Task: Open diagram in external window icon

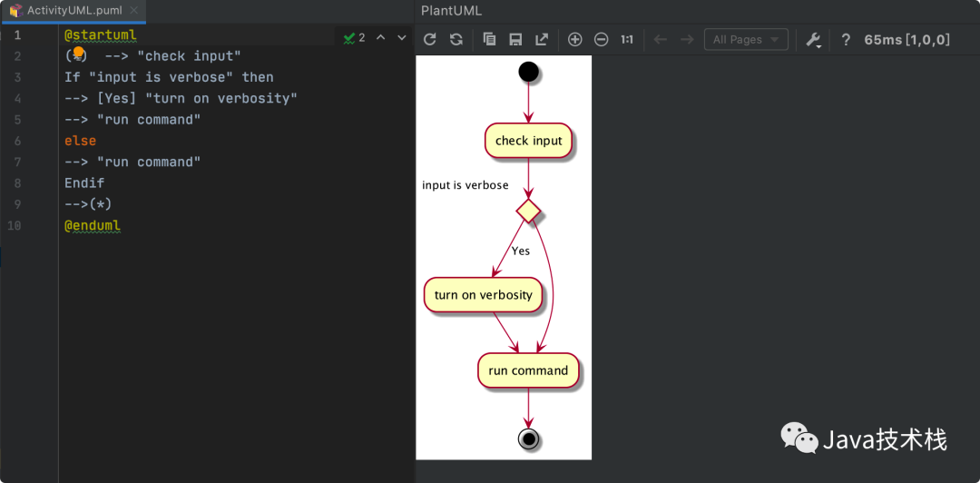Action: coord(541,39)
